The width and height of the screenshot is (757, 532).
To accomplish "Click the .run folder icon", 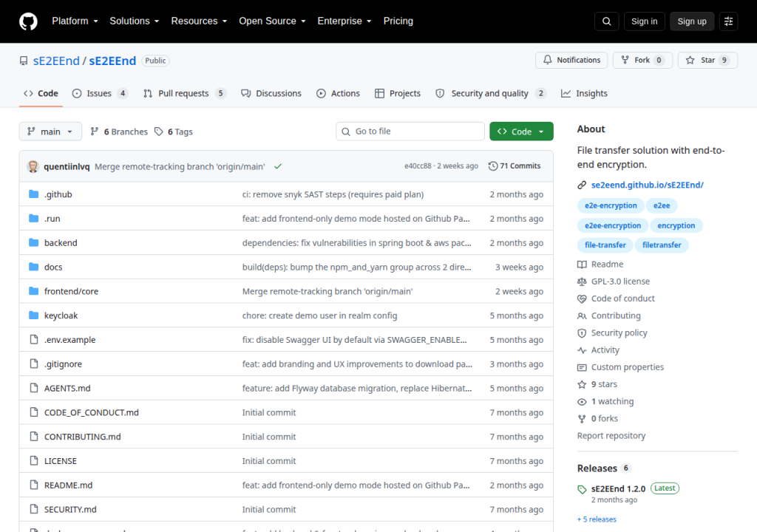I will 34,218.
